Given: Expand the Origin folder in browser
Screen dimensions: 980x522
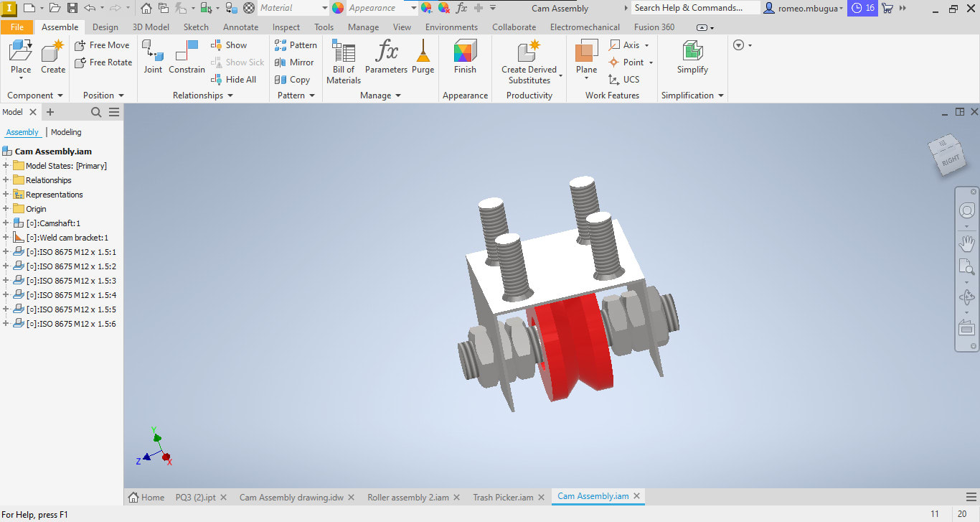Looking at the screenshot, I should pyautogui.click(x=6, y=208).
